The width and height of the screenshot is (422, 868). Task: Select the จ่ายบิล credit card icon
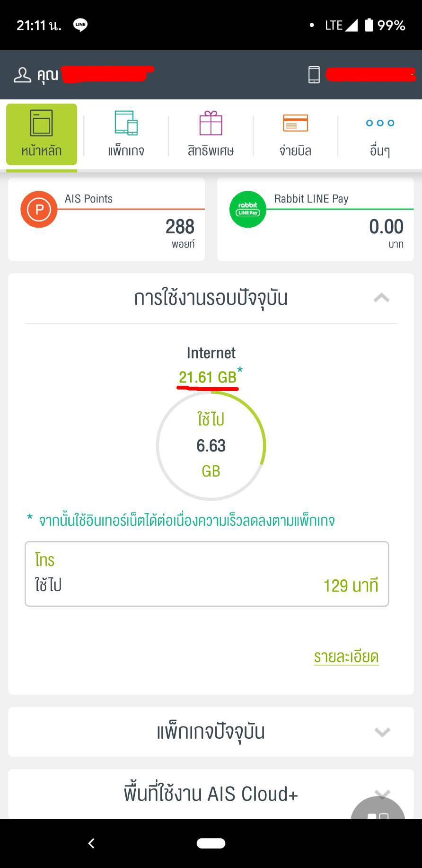[295, 123]
